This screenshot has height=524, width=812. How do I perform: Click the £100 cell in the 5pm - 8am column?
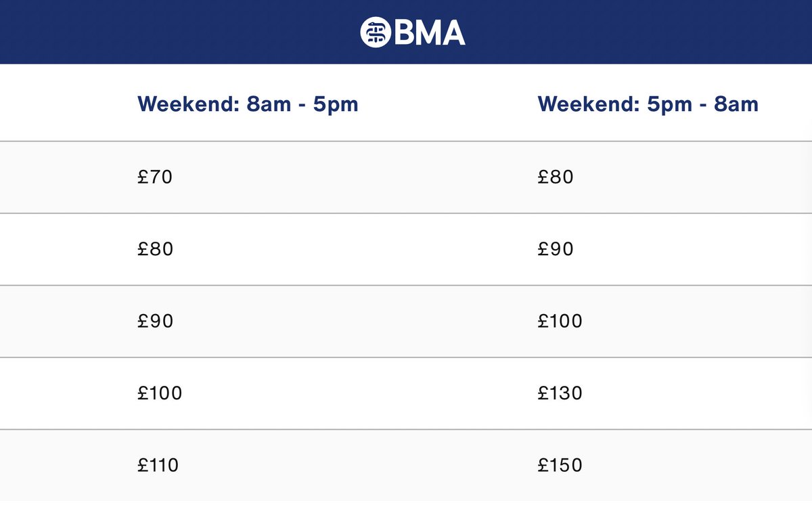560,321
